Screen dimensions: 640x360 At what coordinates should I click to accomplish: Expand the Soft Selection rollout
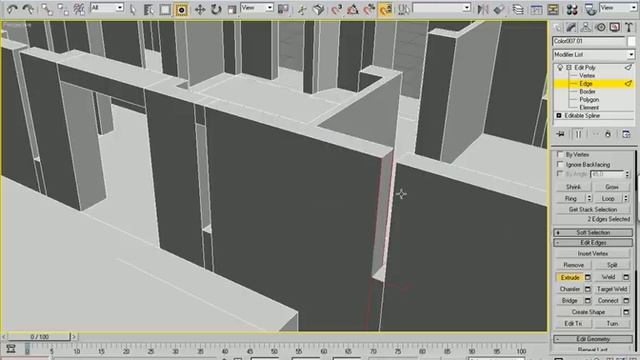(593, 233)
